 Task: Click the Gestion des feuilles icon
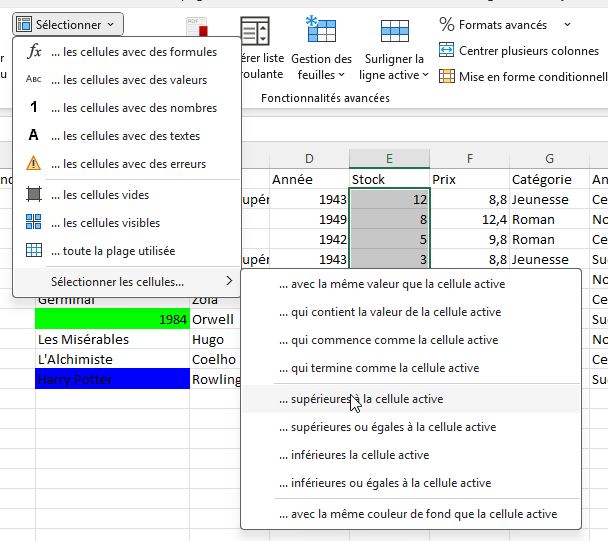pyautogui.click(x=321, y=29)
